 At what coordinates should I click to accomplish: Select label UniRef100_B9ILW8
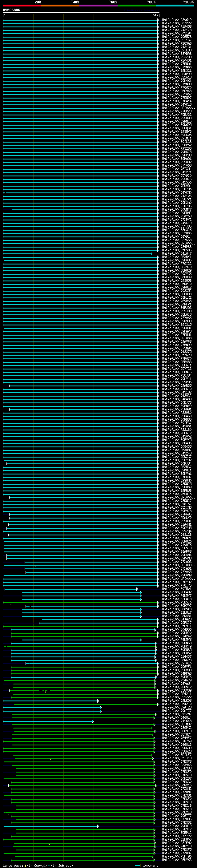[176, 50]
